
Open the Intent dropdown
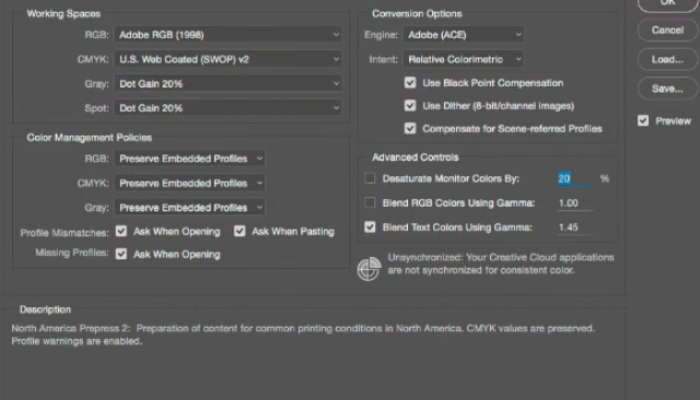click(x=463, y=59)
